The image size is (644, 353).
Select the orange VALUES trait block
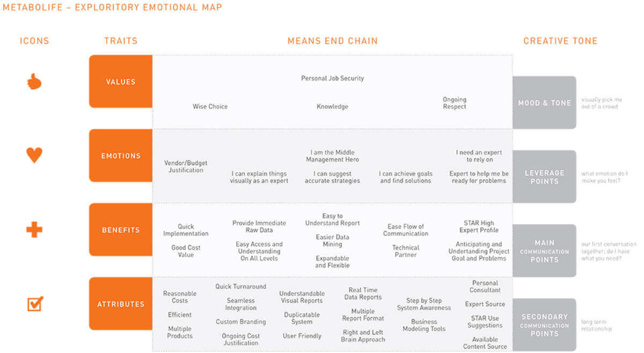(121, 82)
